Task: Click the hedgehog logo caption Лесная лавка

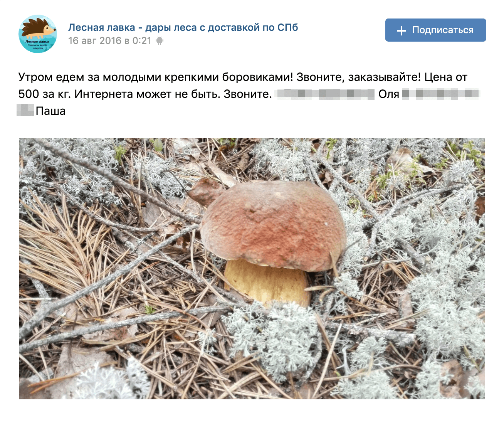Action: pos(37,41)
